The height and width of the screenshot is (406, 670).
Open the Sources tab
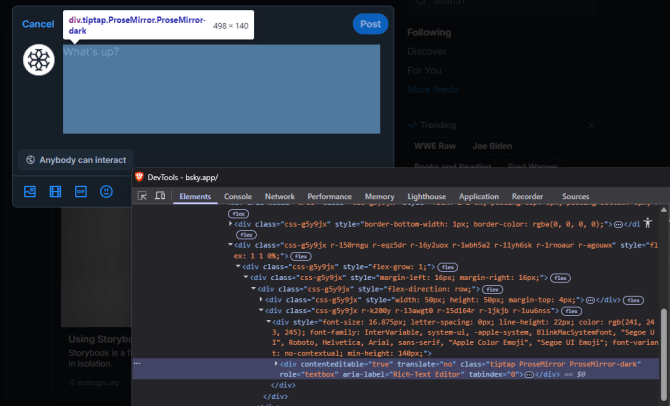[x=576, y=197]
